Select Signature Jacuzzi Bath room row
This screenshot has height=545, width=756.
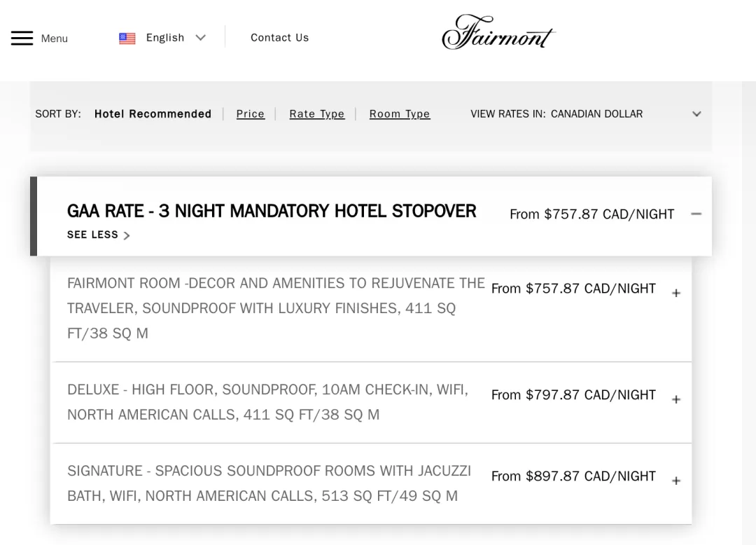pos(371,483)
